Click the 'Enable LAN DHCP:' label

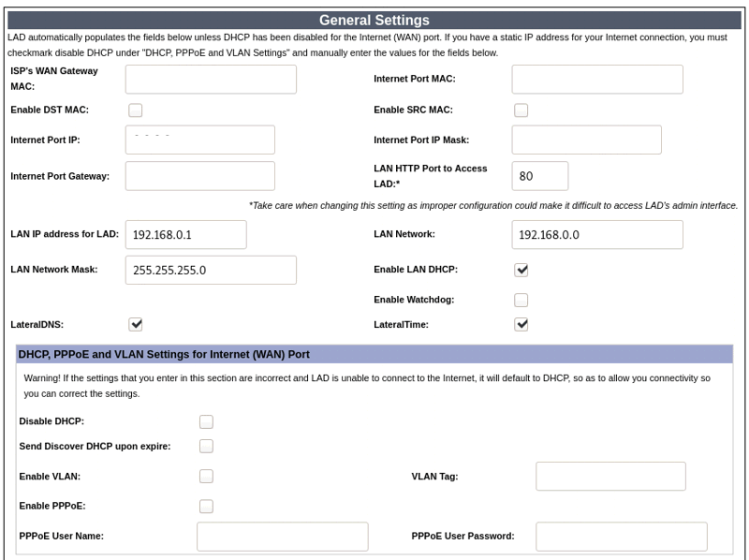416,270
